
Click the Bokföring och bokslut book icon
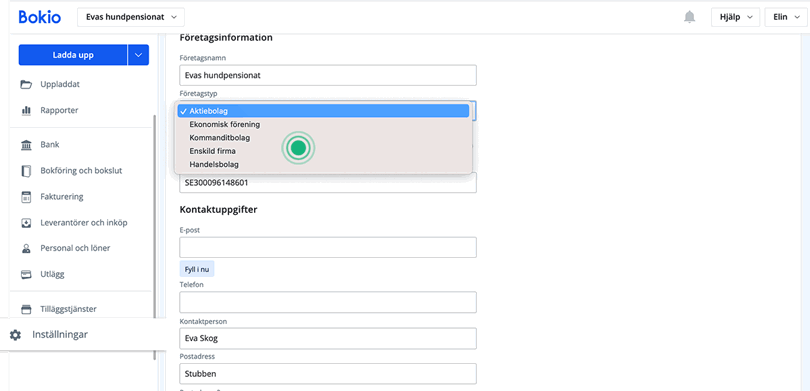coord(26,171)
